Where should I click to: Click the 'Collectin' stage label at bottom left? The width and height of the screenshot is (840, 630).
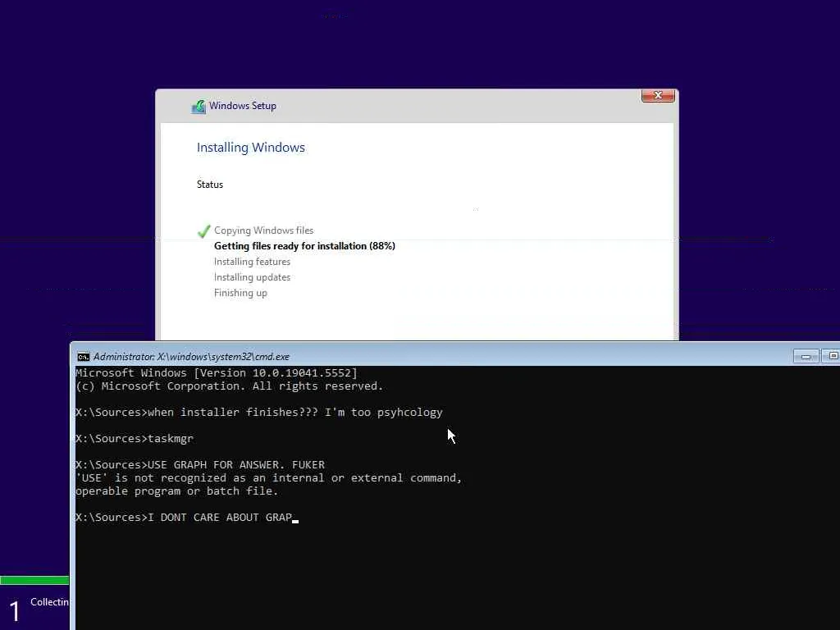49,602
